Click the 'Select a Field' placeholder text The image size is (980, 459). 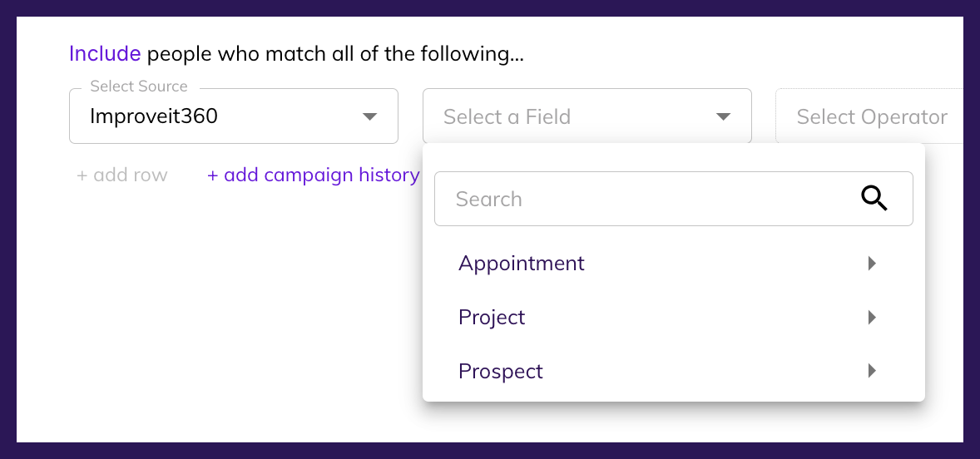(507, 117)
